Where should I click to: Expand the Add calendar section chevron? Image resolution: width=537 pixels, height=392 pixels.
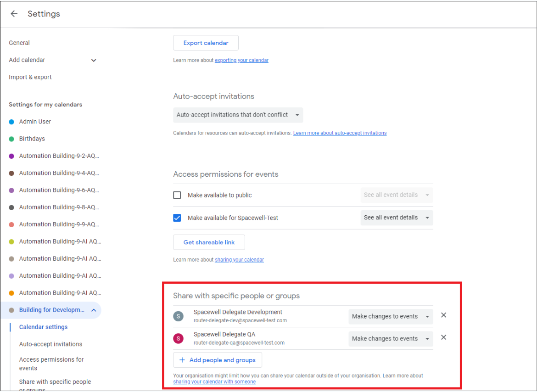pyautogui.click(x=94, y=60)
